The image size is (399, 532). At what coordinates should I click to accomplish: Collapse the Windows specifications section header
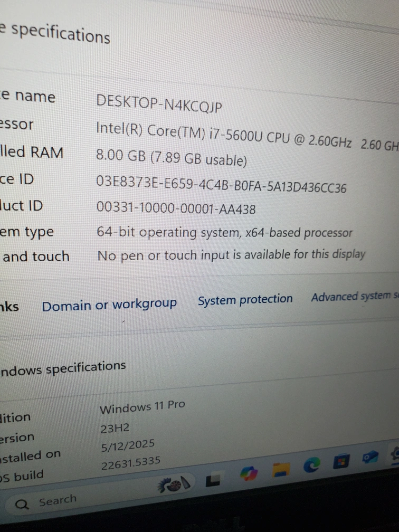(x=62, y=367)
